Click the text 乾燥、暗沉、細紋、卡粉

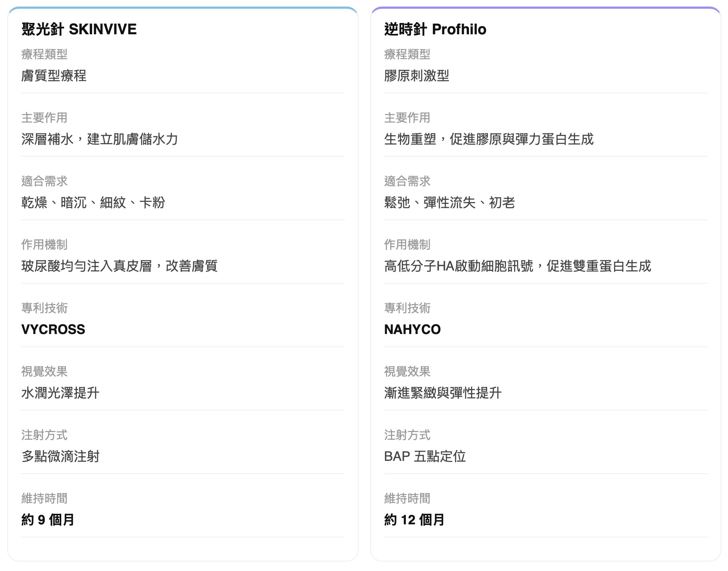coord(93,203)
